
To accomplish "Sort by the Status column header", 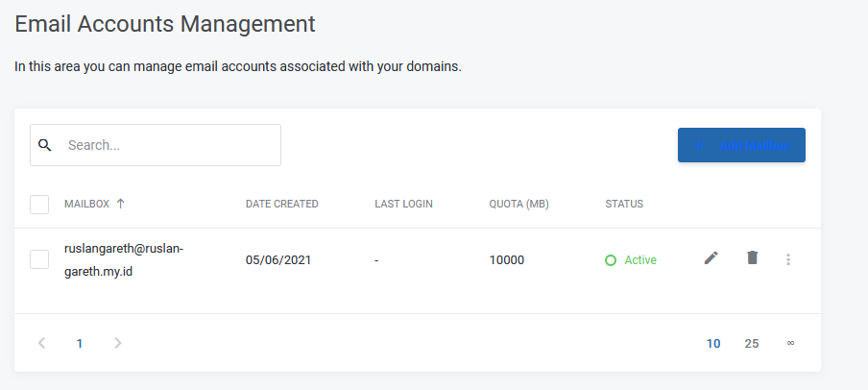I will pos(623,204).
